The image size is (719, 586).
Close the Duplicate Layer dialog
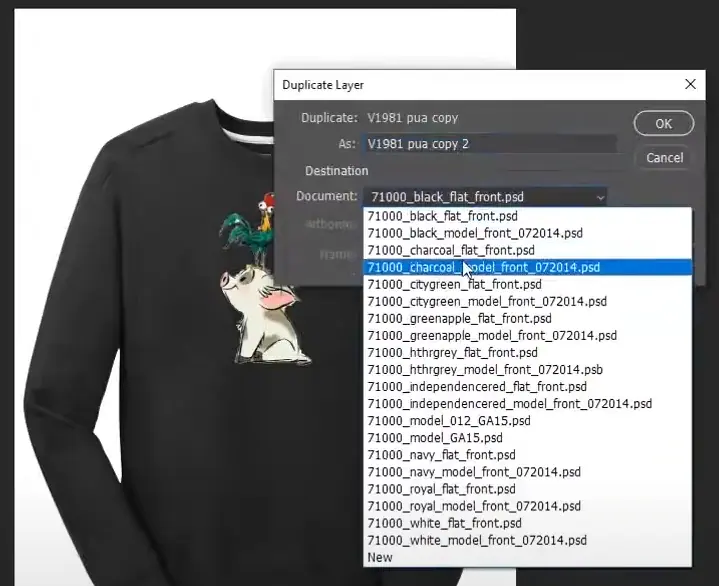pyautogui.click(x=690, y=84)
